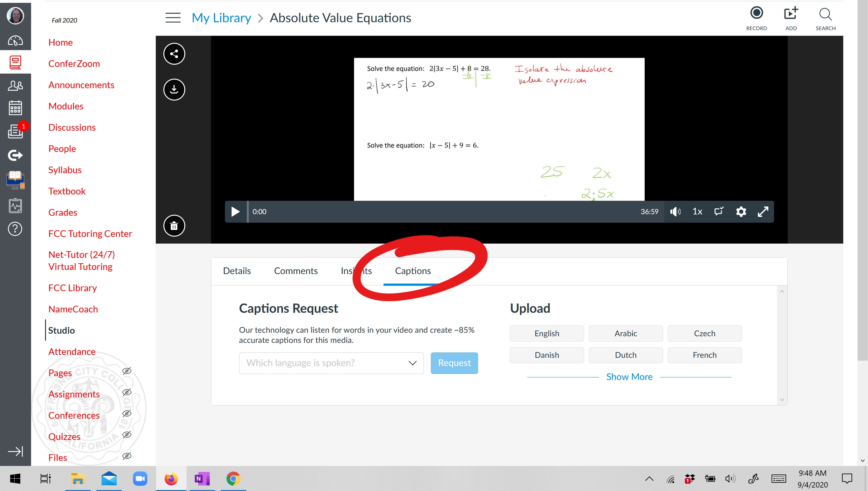Click the download video icon
This screenshot has height=491, width=868.
[x=174, y=89]
